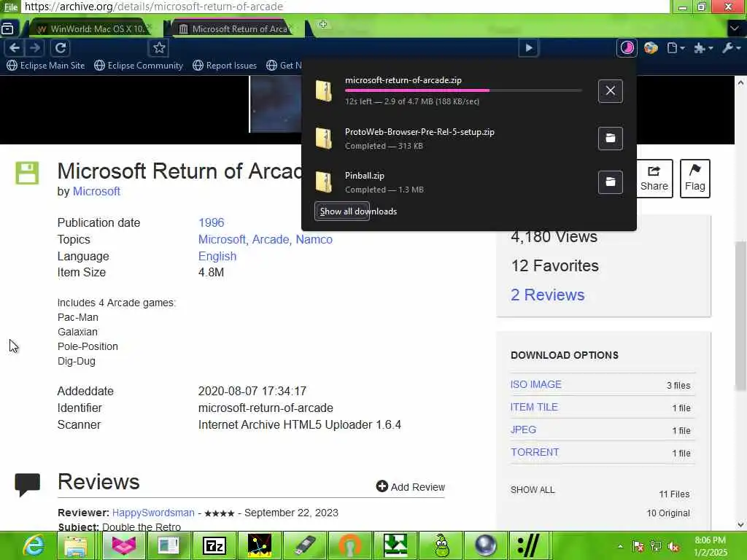The image size is (747, 560).
Task: Click the Share button
Action: pyautogui.click(x=654, y=179)
